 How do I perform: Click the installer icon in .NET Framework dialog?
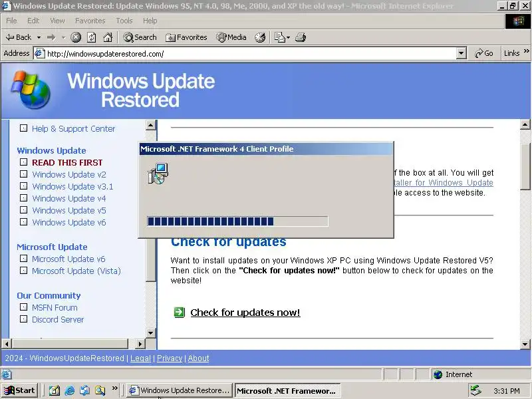158,174
